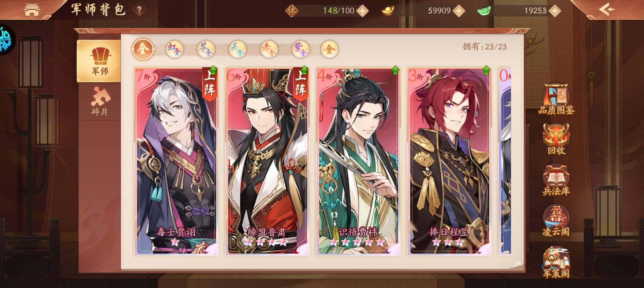Screen dimensions: 644x288
Task: Switch to the 碎片 fragments tab
Action: (100, 102)
